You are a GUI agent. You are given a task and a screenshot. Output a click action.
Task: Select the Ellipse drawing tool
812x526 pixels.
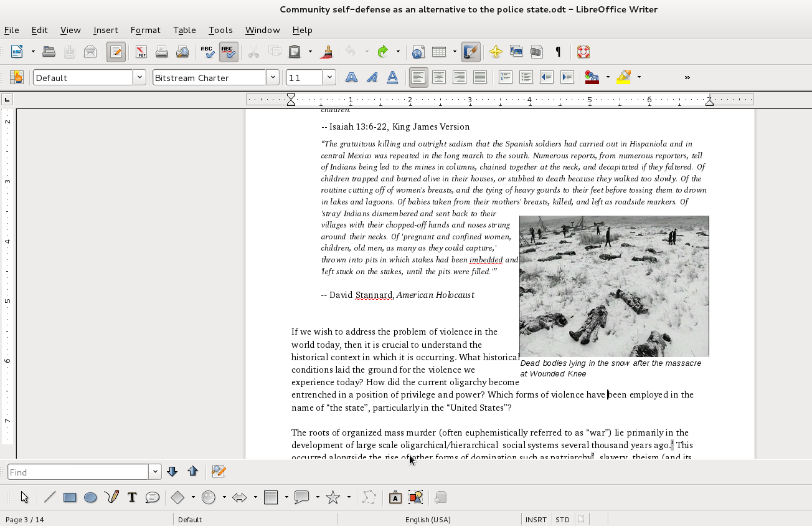pos(90,497)
